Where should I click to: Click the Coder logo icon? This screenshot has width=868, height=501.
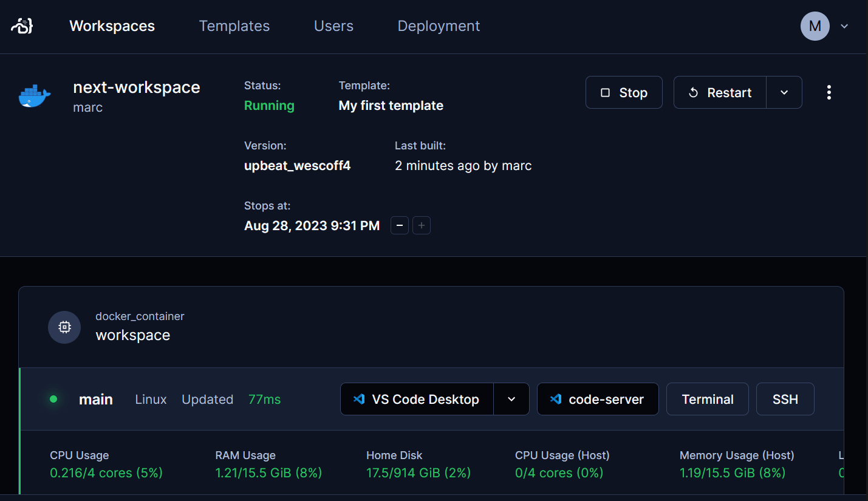22,26
